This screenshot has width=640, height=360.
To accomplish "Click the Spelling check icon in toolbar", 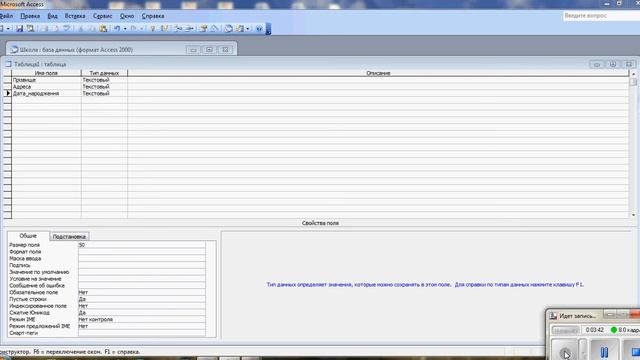I will coord(66,29).
